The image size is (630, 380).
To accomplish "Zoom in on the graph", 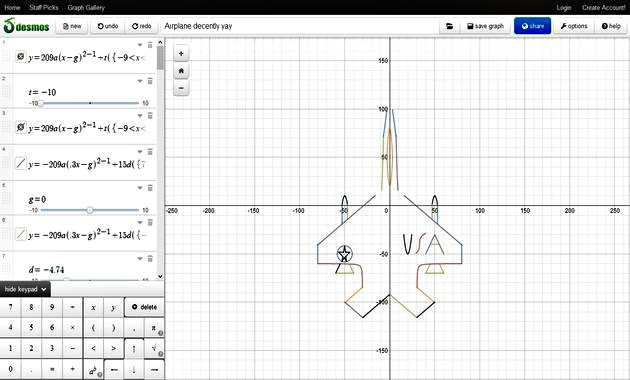I will pos(181,53).
